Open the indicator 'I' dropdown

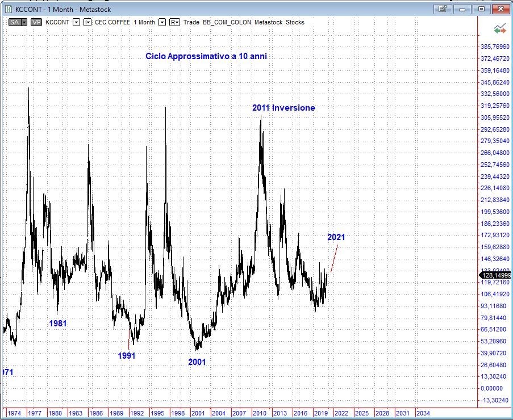pos(87,22)
